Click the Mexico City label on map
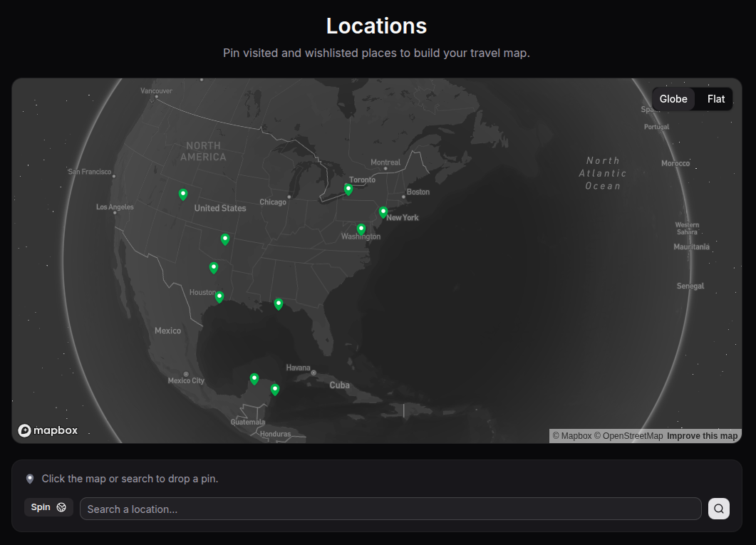Image resolution: width=756 pixels, height=545 pixels. point(186,380)
